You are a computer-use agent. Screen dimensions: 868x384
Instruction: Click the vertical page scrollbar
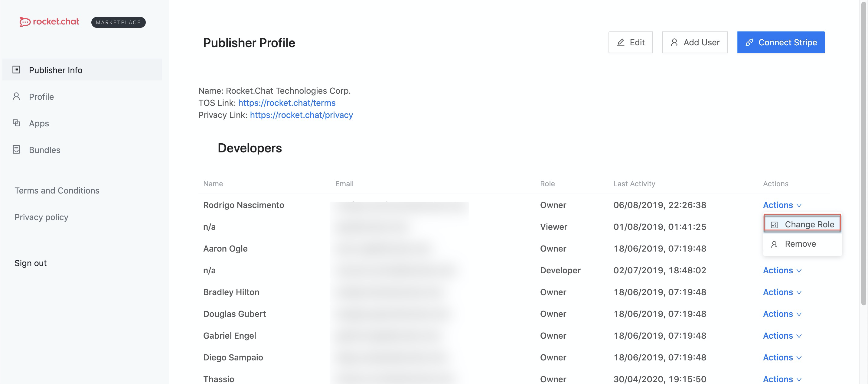pos(863,153)
